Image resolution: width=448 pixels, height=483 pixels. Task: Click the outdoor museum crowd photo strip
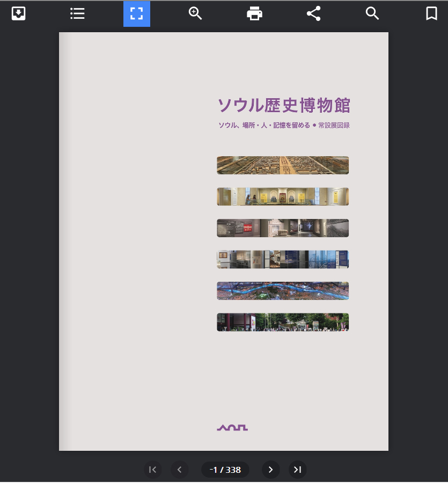pos(283,322)
